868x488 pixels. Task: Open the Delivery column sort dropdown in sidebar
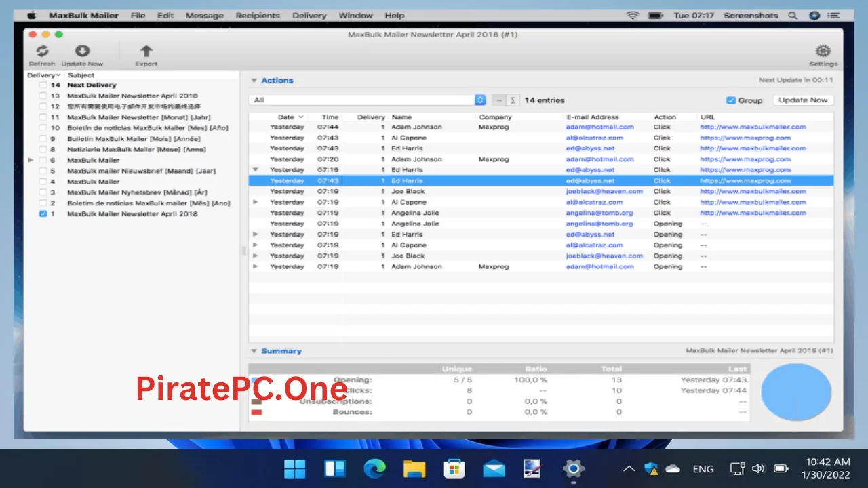44,75
